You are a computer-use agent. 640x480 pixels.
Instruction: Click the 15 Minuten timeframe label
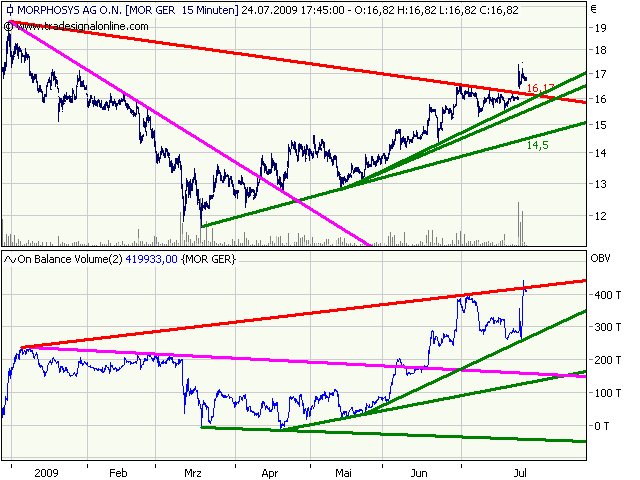point(209,10)
